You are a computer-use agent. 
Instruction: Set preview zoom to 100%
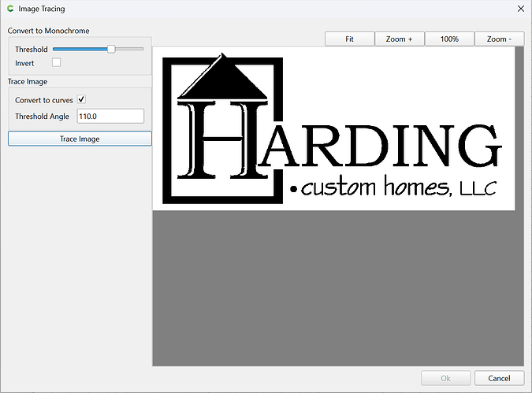click(x=449, y=39)
